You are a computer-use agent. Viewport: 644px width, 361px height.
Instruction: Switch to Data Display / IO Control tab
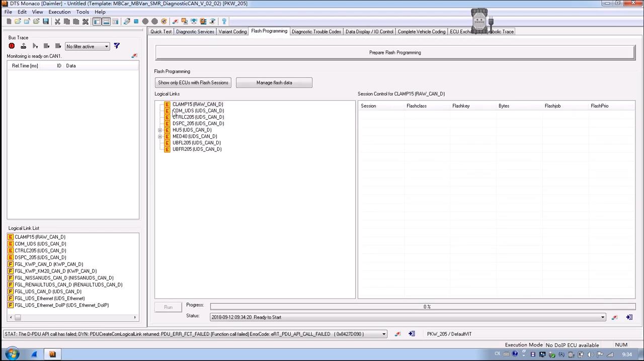(369, 32)
